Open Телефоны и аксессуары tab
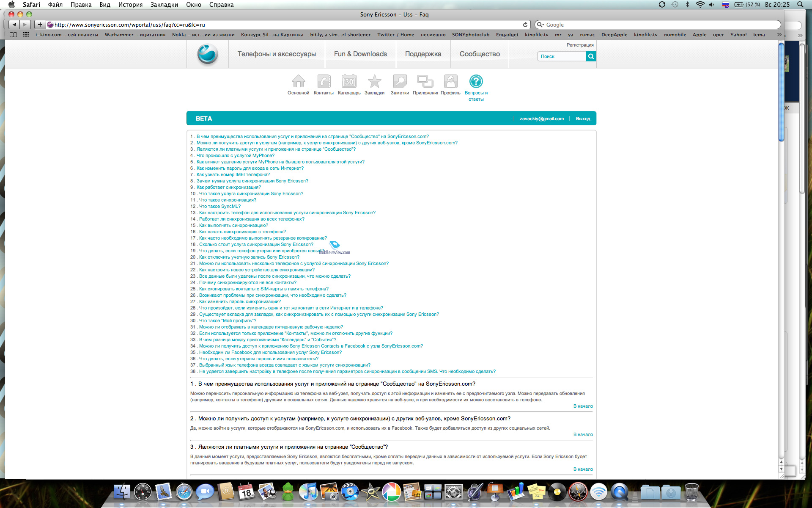The width and height of the screenshot is (812, 508). point(277,54)
